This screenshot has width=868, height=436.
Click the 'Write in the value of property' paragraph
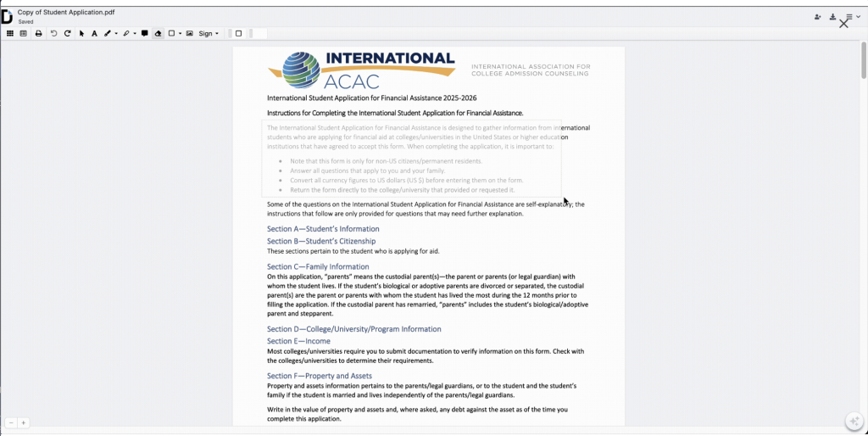(417, 415)
